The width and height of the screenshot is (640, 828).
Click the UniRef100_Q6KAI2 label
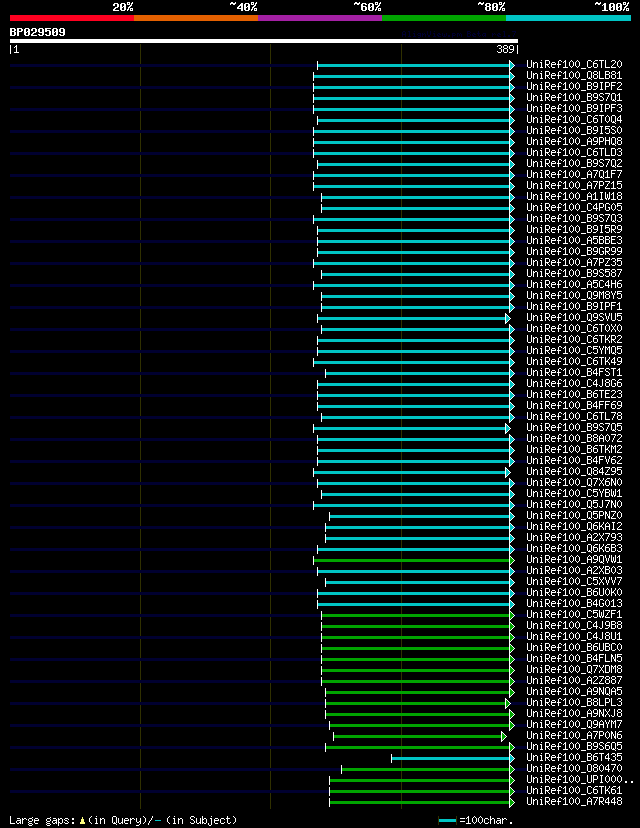tap(574, 526)
